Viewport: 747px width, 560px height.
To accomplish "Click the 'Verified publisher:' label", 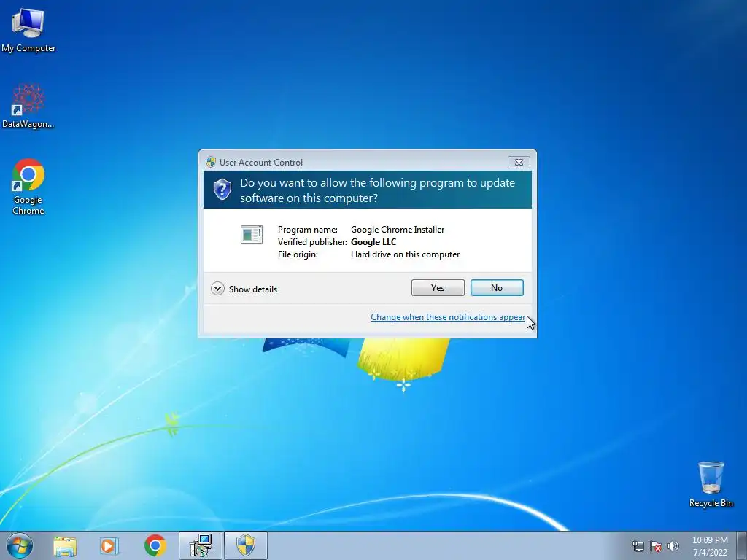I will (312, 242).
